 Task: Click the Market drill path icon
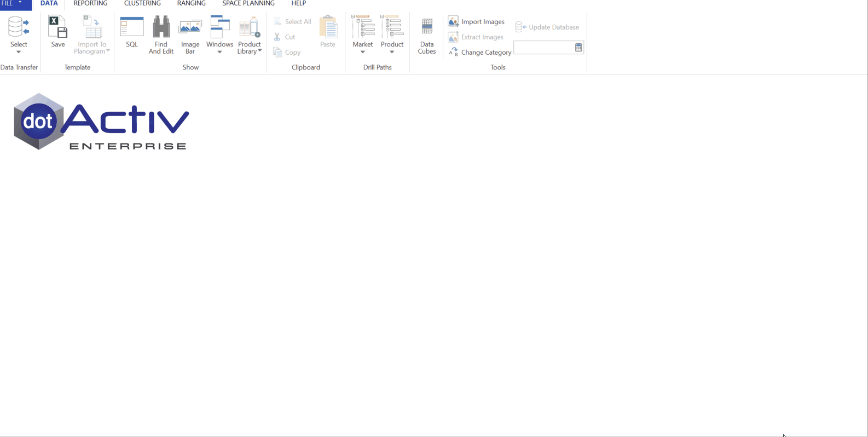[363, 27]
